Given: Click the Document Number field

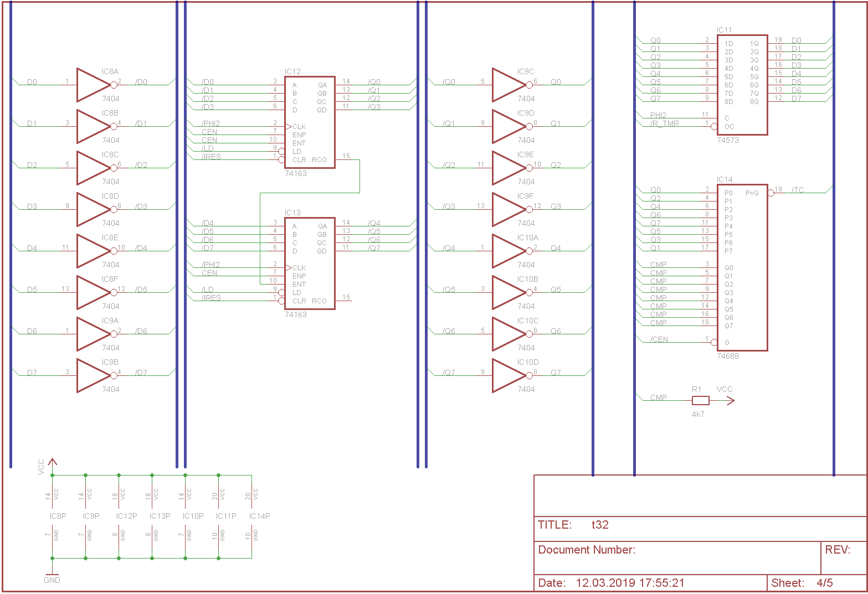Looking at the screenshot, I should coord(587,550).
